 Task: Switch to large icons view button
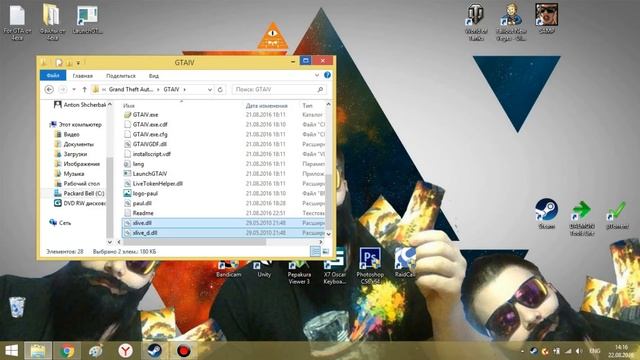click(x=325, y=251)
